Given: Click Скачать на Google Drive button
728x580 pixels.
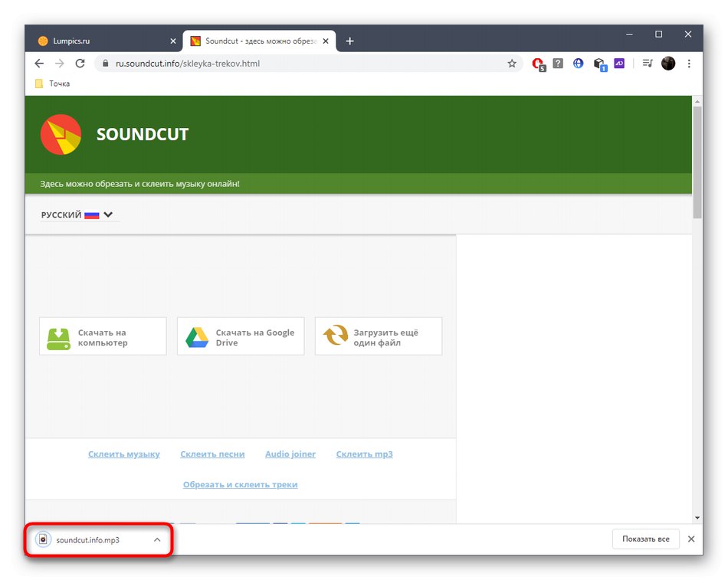Looking at the screenshot, I should coord(241,336).
